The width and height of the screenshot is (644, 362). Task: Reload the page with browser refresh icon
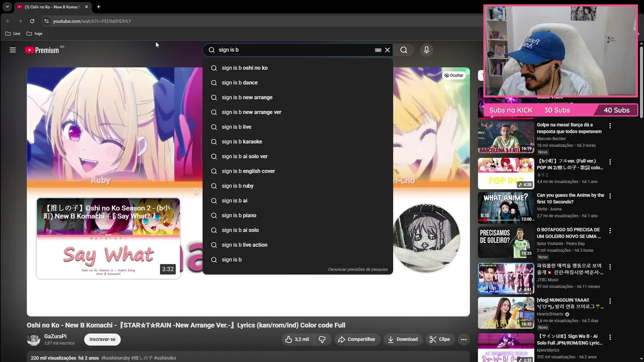pyautogui.click(x=32, y=21)
